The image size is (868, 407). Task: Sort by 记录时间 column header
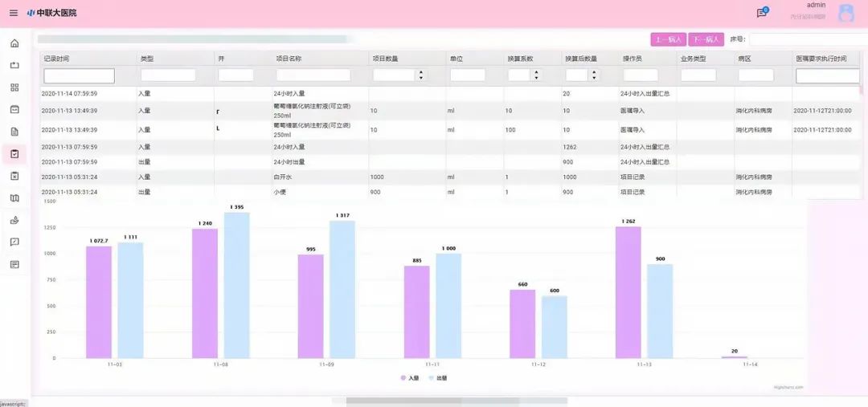pyautogui.click(x=88, y=59)
